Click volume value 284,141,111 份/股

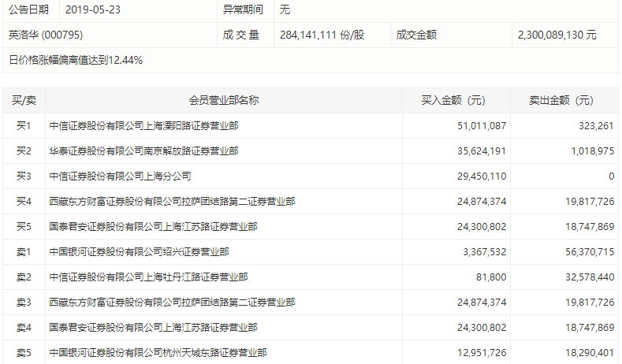[x=322, y=35]
